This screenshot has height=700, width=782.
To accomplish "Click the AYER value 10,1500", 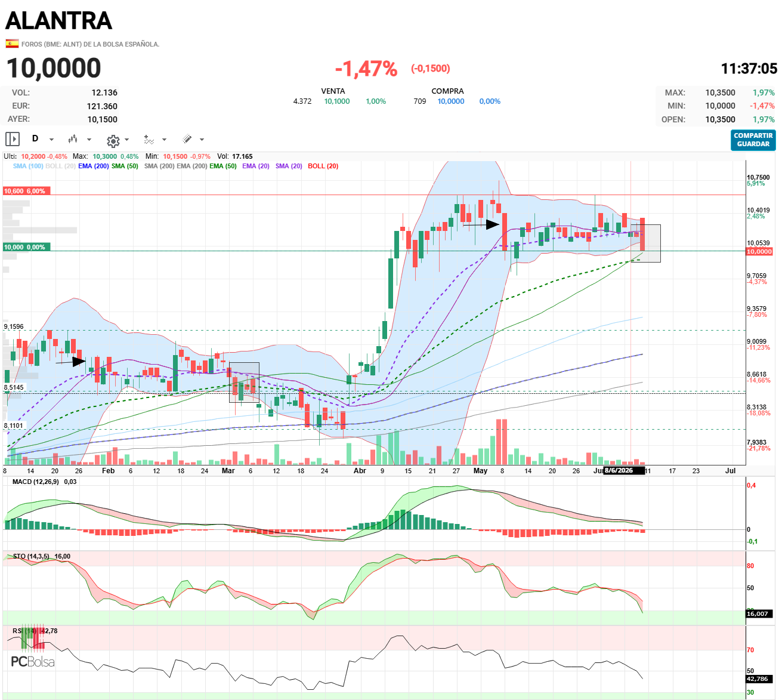I will [x=103, y=119].
